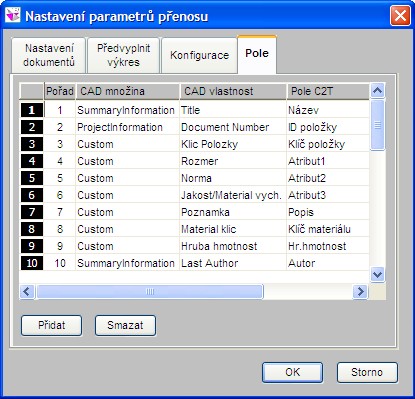
Task: Click the Pořad column header
Action: tap(60, 91)
